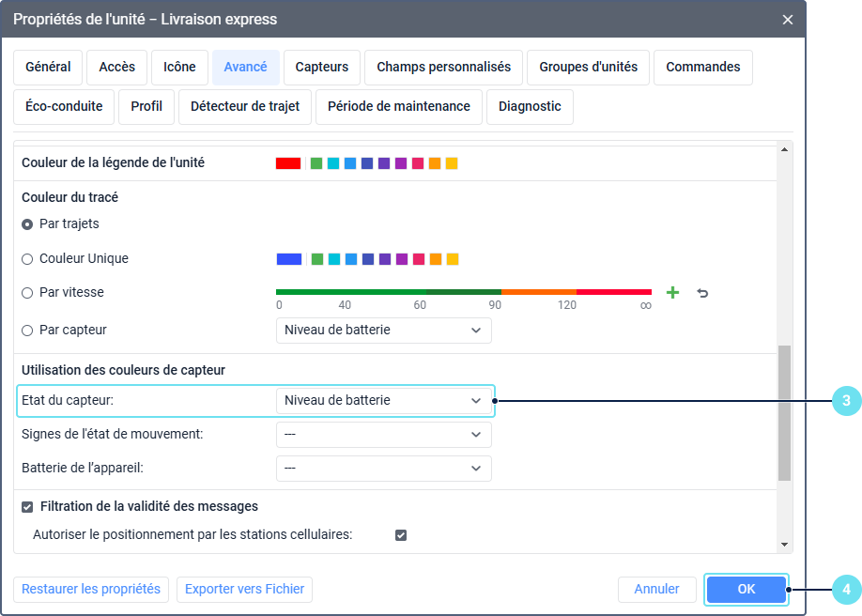Click the OK button

(746, 589)
